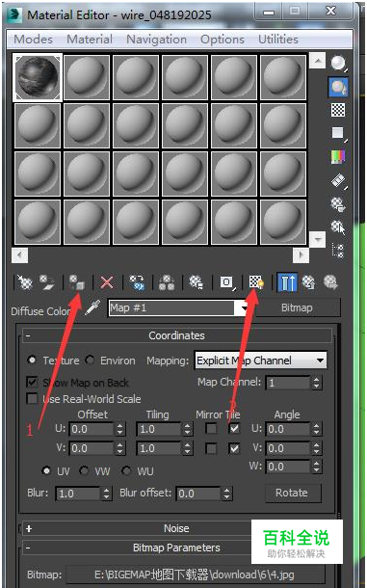Open the Mapping dropdown Explicit Map Channel
Image resolution: width=367 pixels, height=588 pixels.
pos(260,361)
